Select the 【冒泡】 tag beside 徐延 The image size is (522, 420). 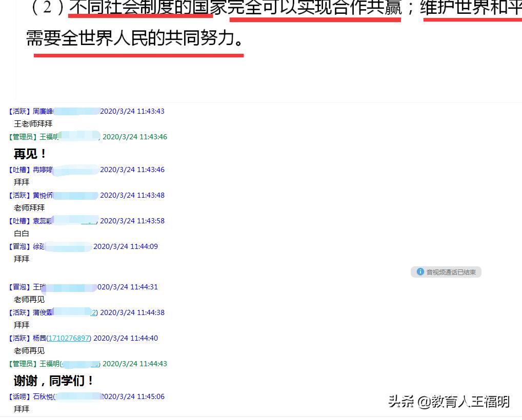point(19,246)
